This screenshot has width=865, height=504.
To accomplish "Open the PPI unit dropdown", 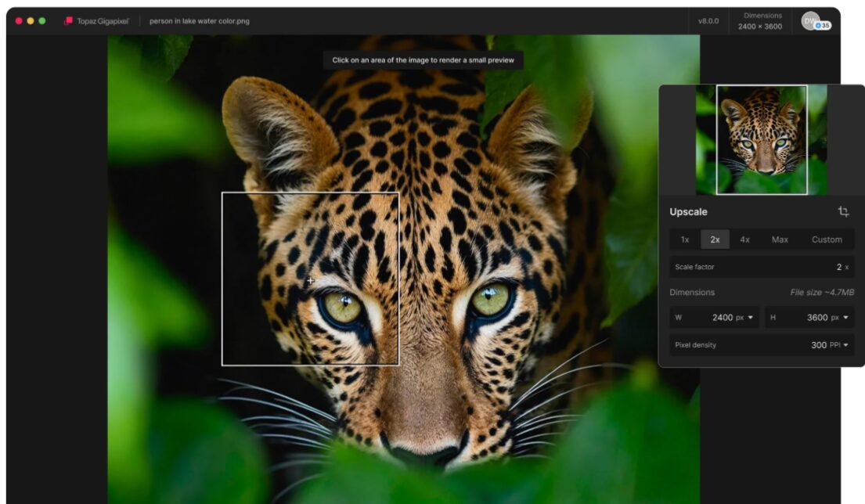I will click(840, 345).
